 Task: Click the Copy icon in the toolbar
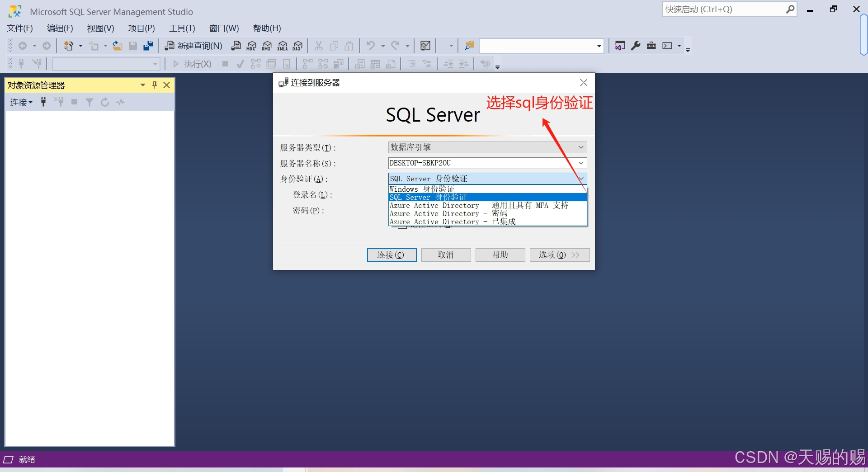[334, 46]
